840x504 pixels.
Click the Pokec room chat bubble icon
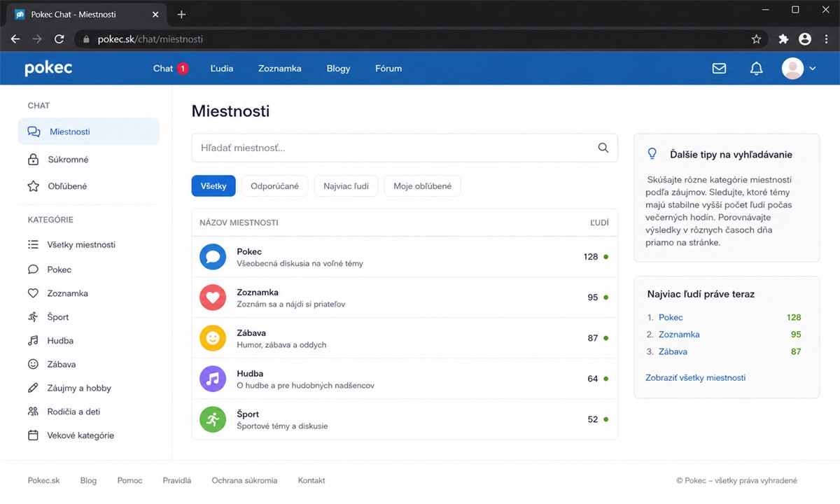213,257
